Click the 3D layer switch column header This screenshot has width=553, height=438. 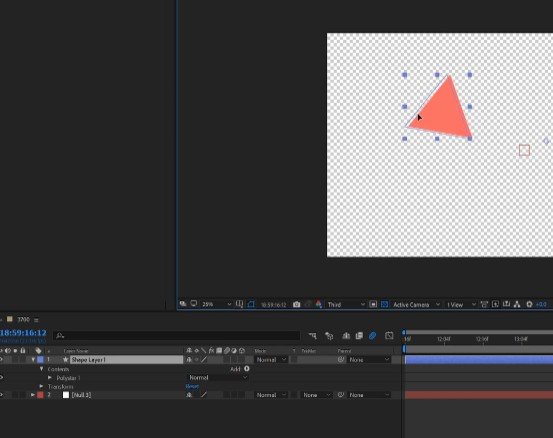pos(242,351)
